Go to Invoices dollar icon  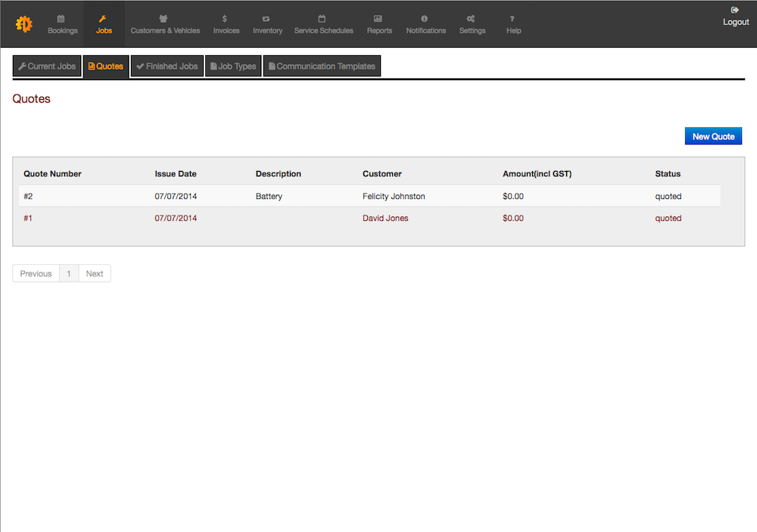click(x=225, y=18)
